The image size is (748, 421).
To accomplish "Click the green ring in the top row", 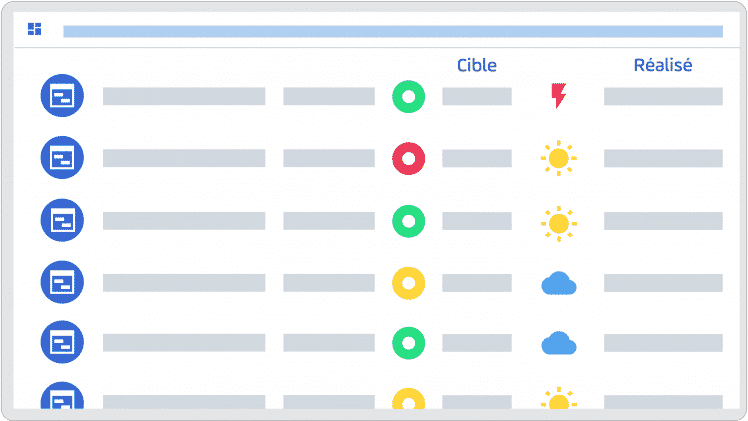I will point(408,97).
